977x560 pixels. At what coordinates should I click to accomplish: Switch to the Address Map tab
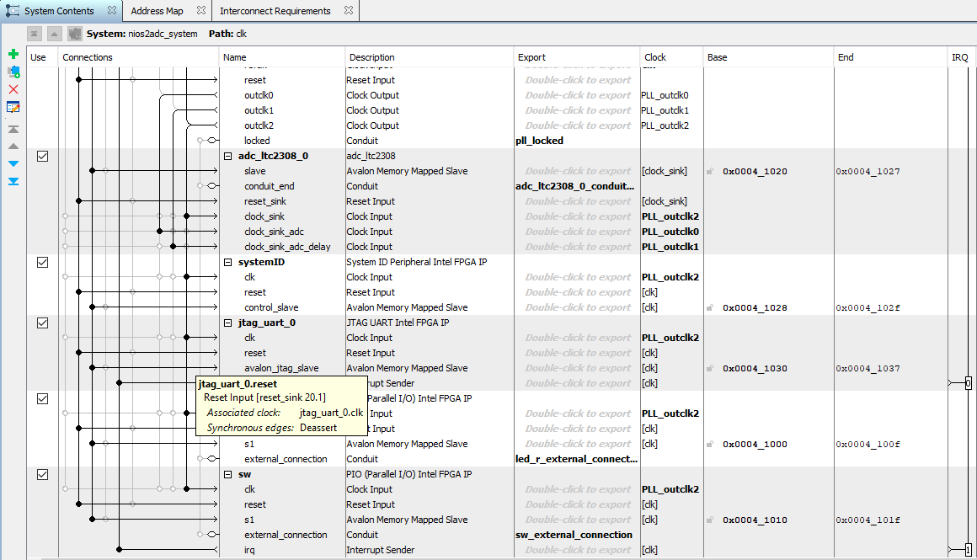[x=157, y=11]
